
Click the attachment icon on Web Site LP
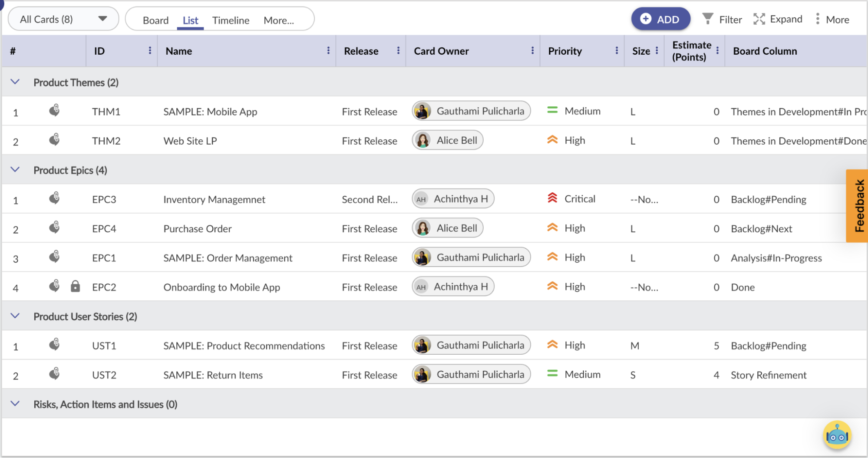tap(55, 140)
